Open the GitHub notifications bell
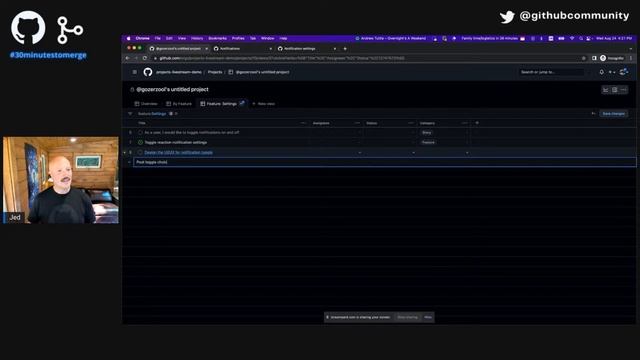 click(601, 72)
